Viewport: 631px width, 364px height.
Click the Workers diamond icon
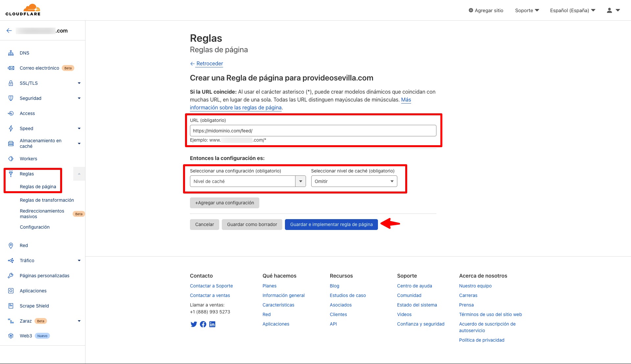coord(11,159)
